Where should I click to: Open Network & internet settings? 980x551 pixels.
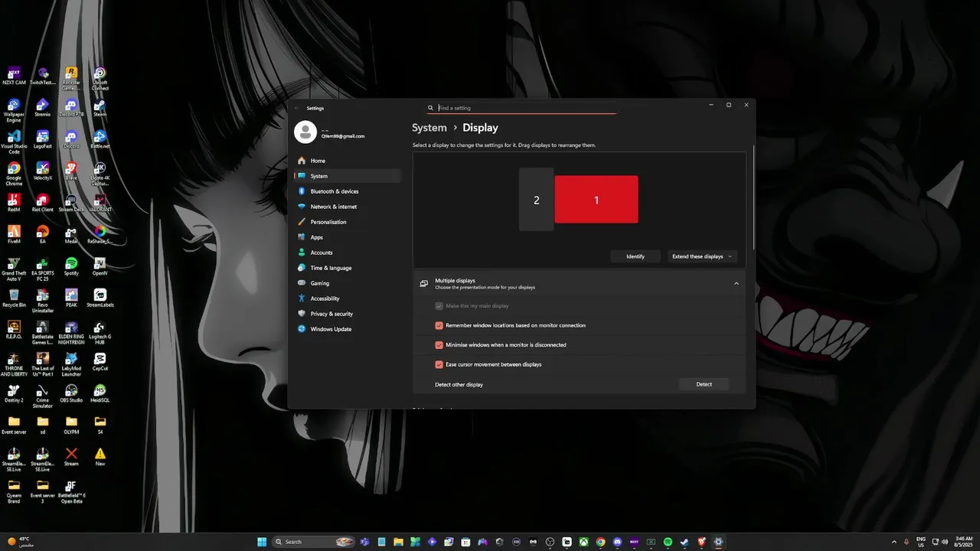(347, 207)
